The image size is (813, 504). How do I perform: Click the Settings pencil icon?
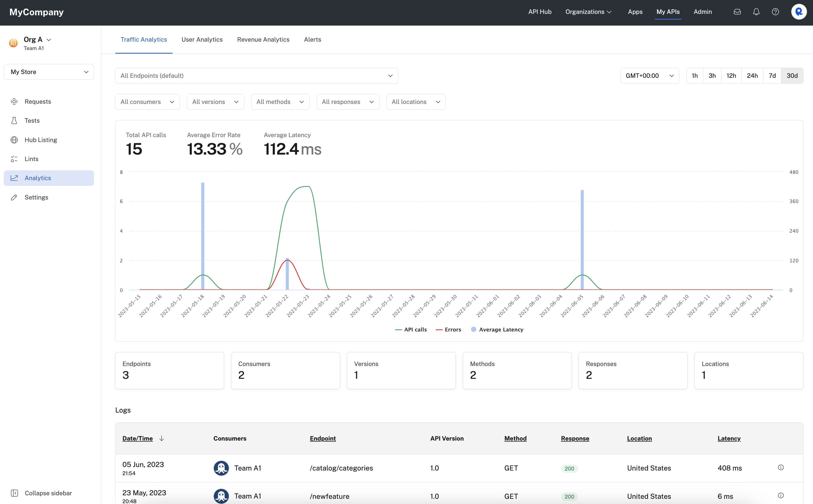click(x=14, y=197)
